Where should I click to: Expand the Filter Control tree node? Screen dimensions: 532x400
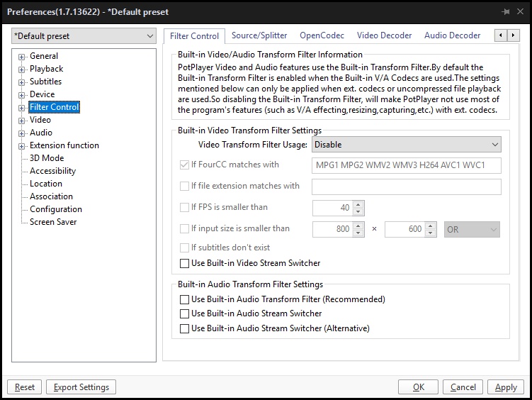pos(21,108)
